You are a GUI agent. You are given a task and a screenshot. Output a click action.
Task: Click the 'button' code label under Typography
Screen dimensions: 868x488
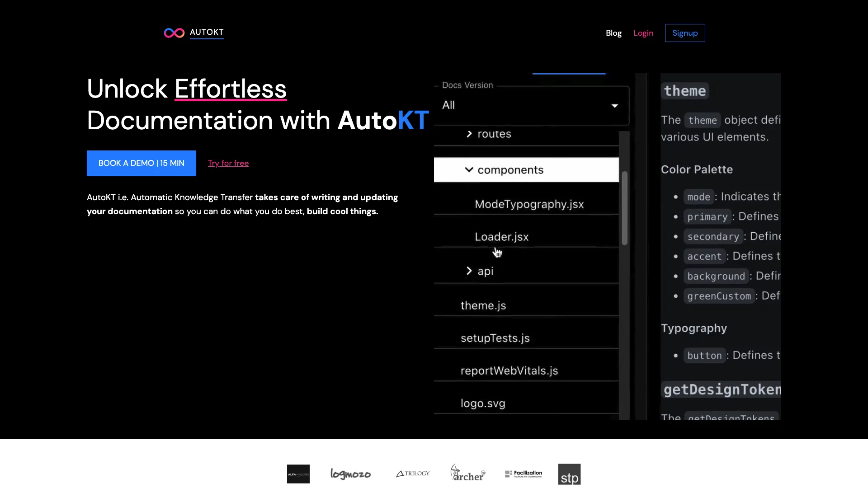(704, 356)
